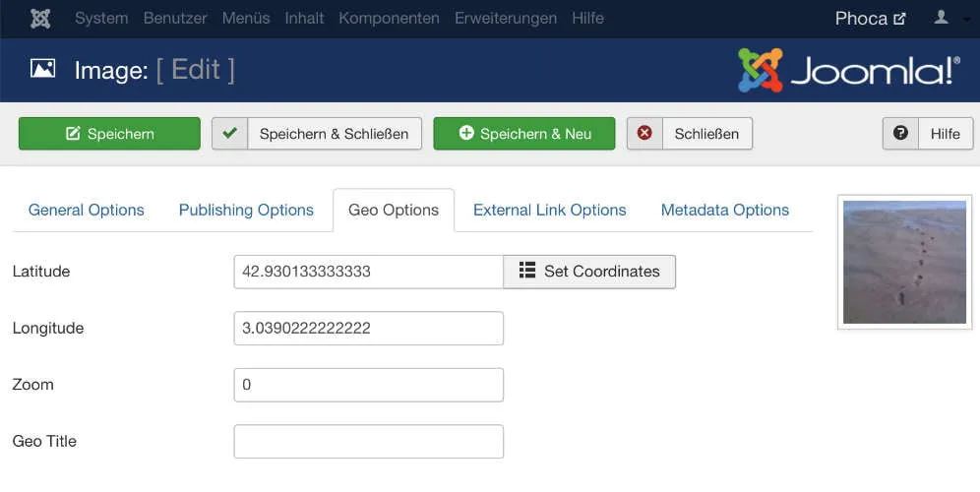Switch to General Options tab
Image resolution: width=980 pixels, height=492 pixels.
[x=87, y=210]
